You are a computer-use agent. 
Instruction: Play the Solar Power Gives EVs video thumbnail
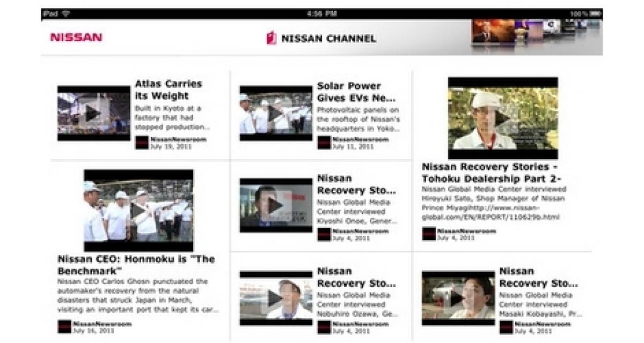[x=275, y=114]
